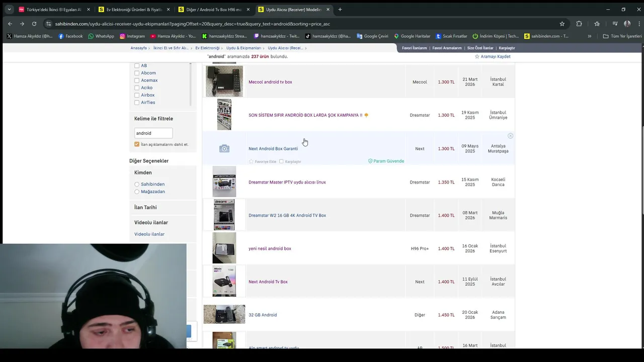
Task: Open Hamza Akyıldız YouTube bookmark
Action: pyautogui.click(x=173, y=36)
